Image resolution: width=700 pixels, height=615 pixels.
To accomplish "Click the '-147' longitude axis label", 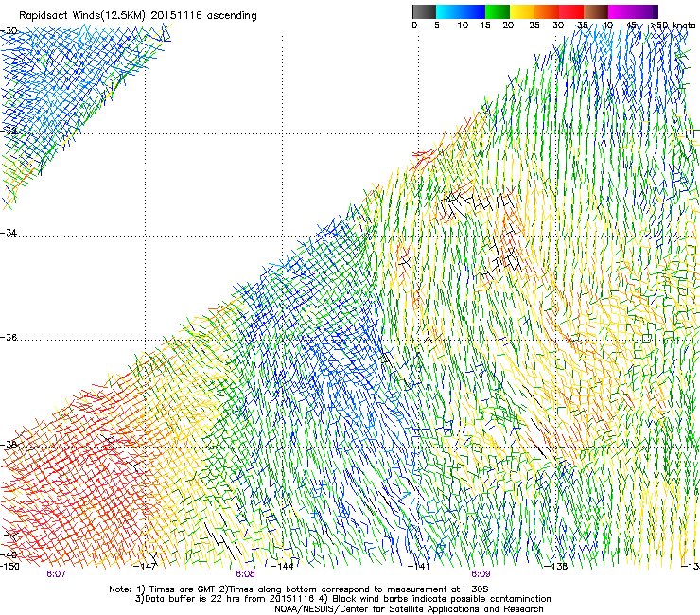I will click(x=146, y=567).
